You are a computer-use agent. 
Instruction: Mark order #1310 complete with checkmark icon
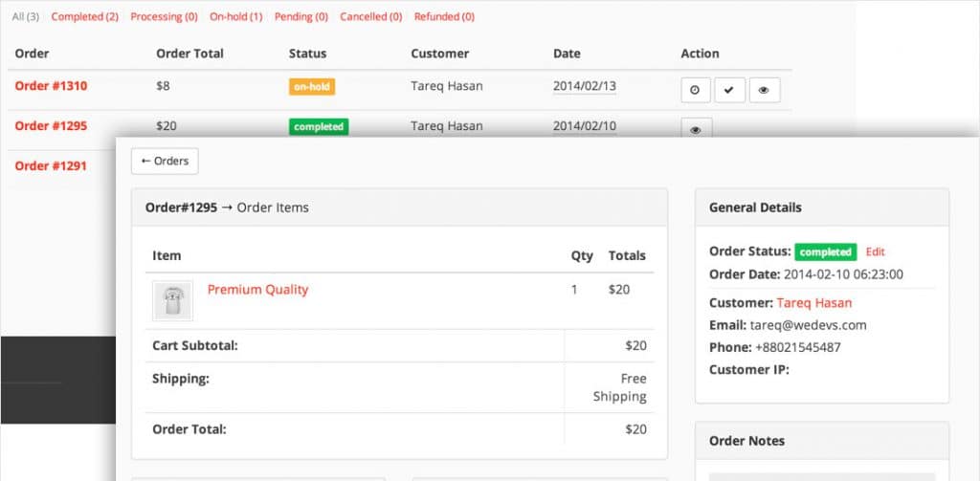click(x=729, y=90)
